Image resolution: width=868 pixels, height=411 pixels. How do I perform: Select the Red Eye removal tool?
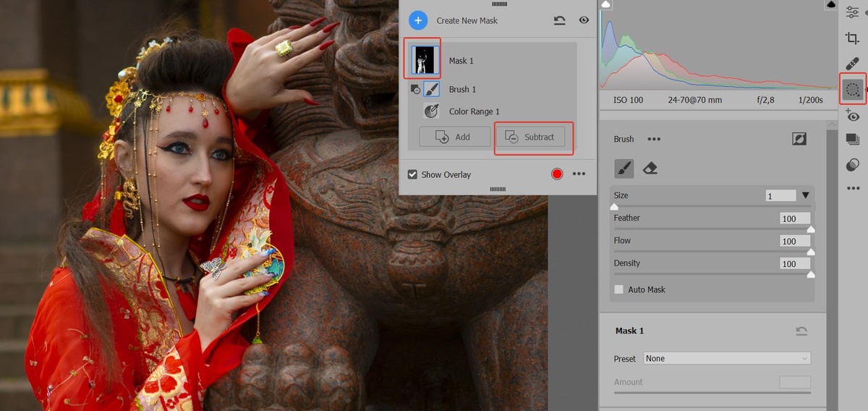853,114
